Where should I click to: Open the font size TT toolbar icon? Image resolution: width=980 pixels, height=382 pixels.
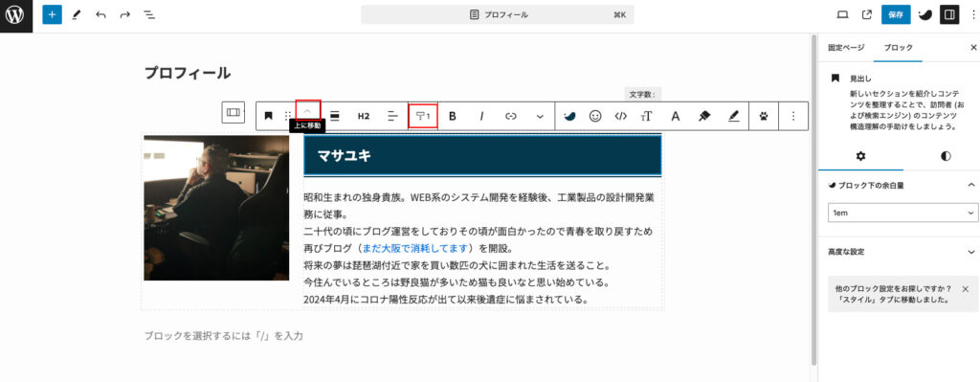click(647, 116)
